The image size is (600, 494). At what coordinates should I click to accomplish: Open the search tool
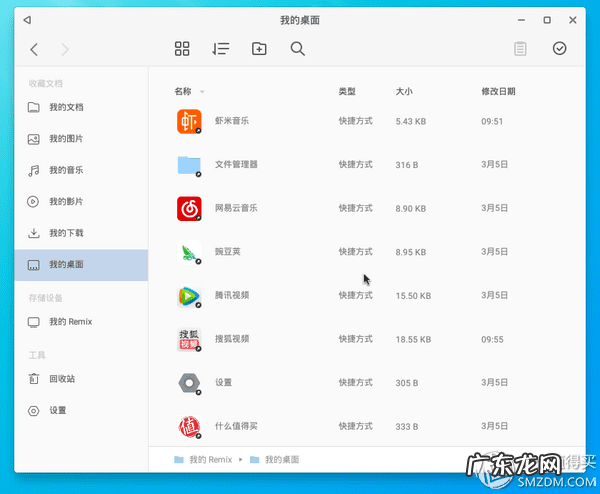coord(297,49)
